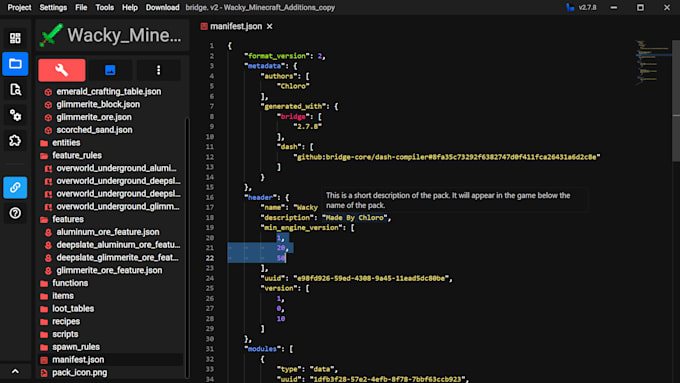Viewport: 680px width, 383px height.
Task: Open glimmerite_ore.json file
Action: point(94,117)
